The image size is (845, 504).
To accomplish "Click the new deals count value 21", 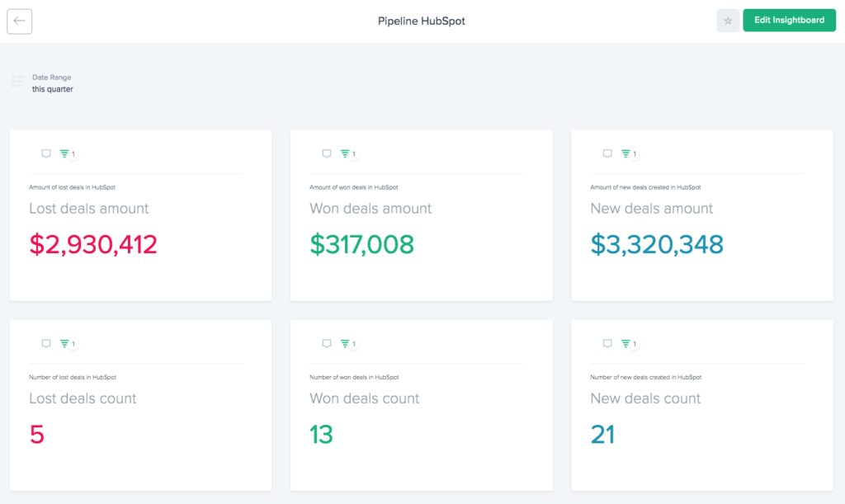I will pyautogui.click(x=602, y=435).
